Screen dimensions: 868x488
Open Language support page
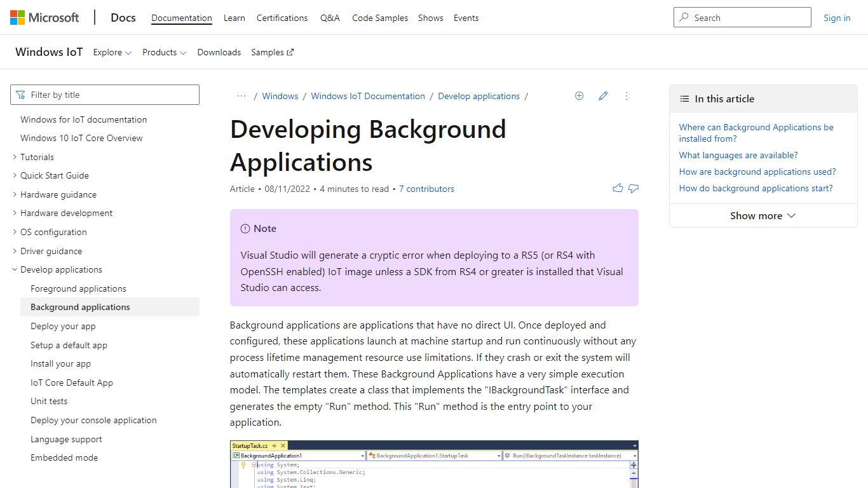(66, 439)
